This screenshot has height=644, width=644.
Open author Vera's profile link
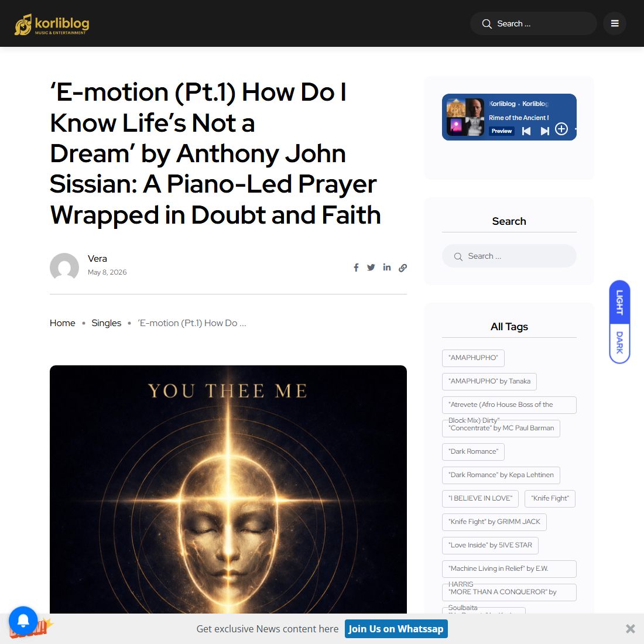coord(97,259)
